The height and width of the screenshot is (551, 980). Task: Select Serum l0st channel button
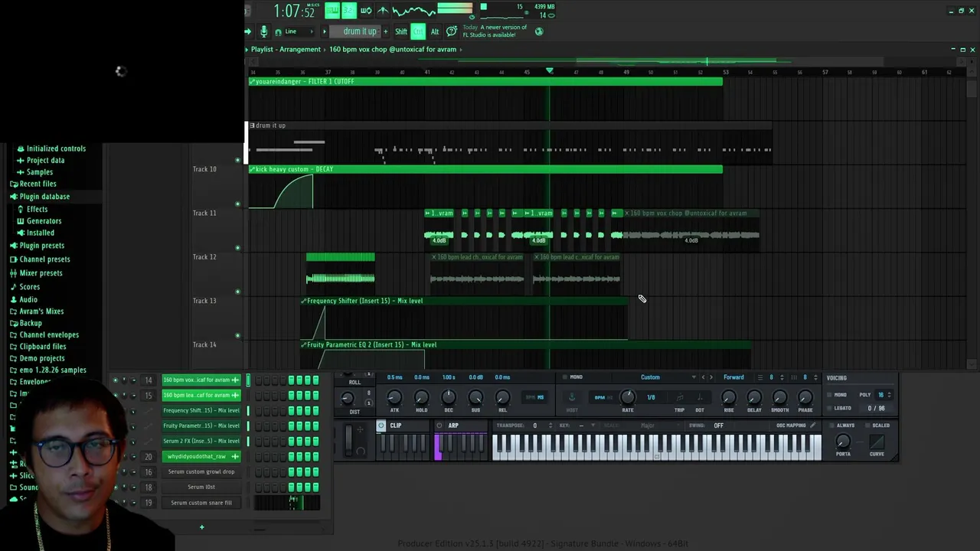pos(201,487)
